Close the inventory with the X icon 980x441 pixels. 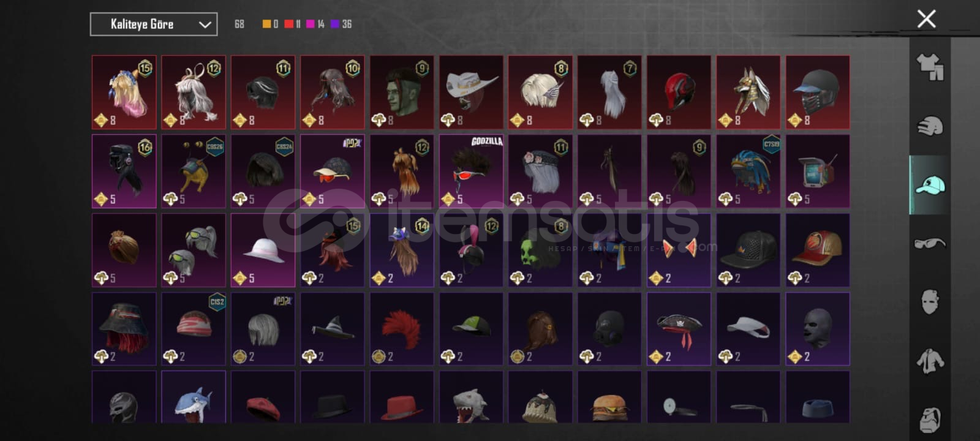pos(927,19)
